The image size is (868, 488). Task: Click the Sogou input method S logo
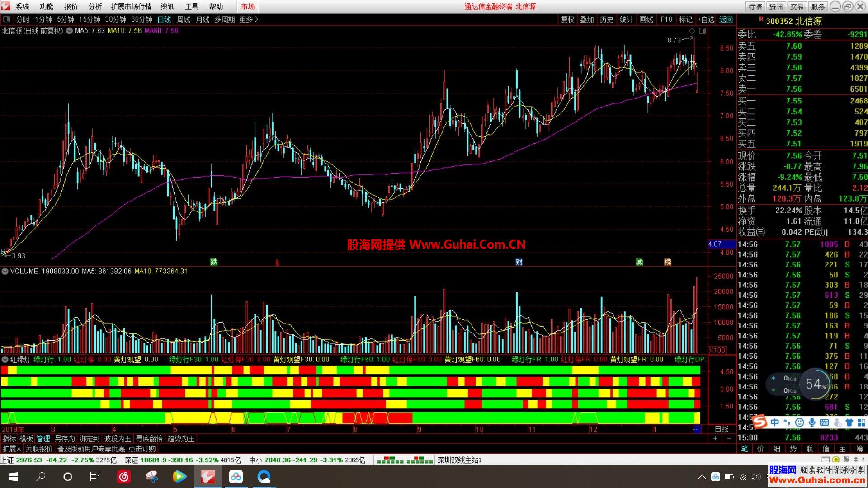760,422
